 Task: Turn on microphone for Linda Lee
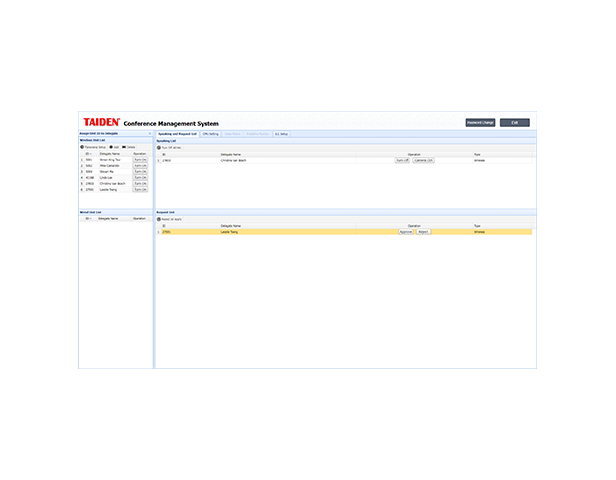[x=140, y=178]
